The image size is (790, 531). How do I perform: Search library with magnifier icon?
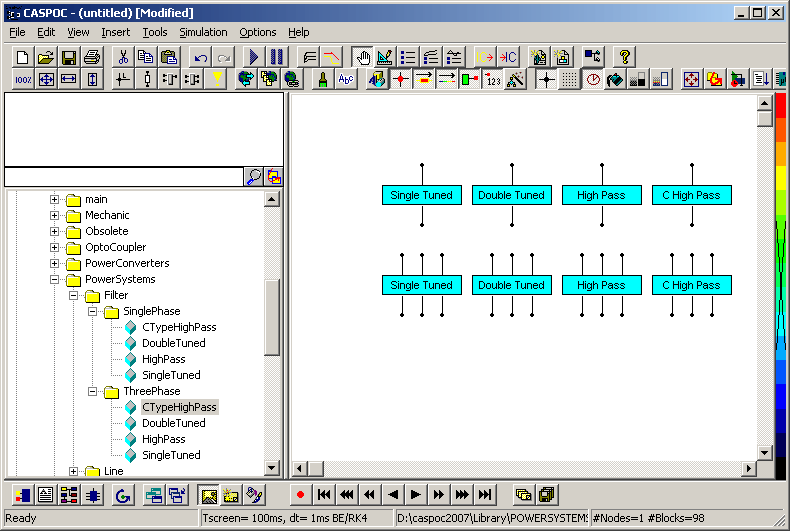[253, 177]
